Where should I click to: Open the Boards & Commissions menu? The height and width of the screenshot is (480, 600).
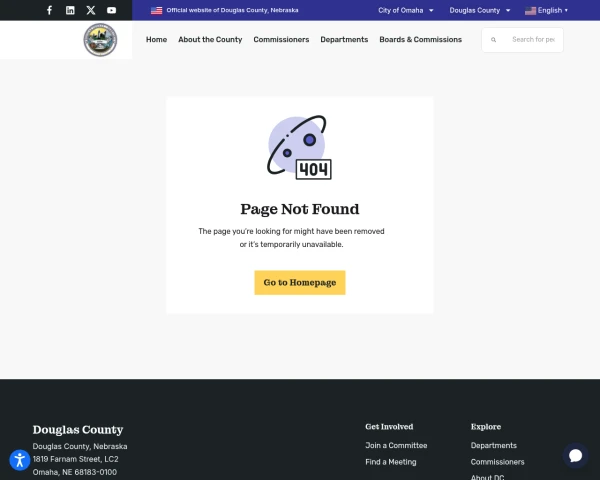pos(421,39)
